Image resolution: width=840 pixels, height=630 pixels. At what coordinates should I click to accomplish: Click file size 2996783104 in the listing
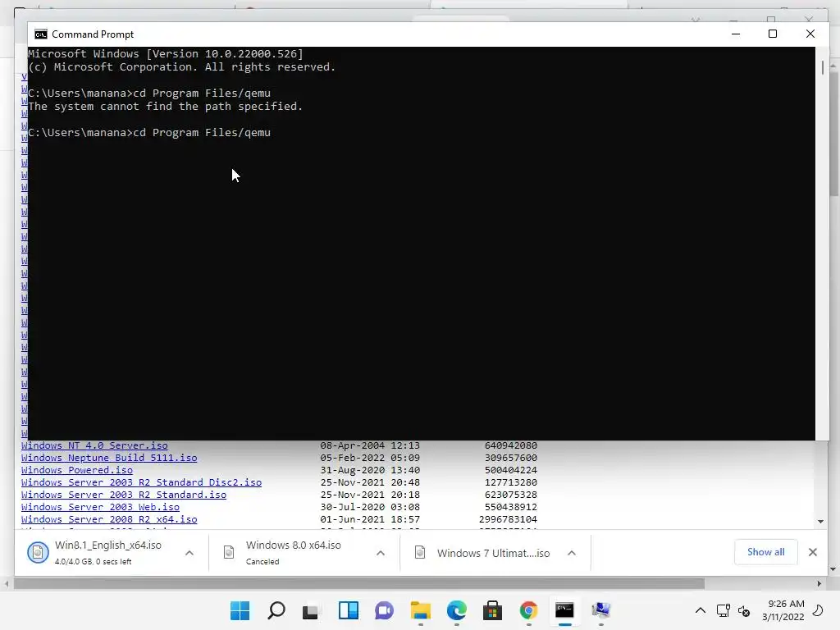[x=508, y=519]
